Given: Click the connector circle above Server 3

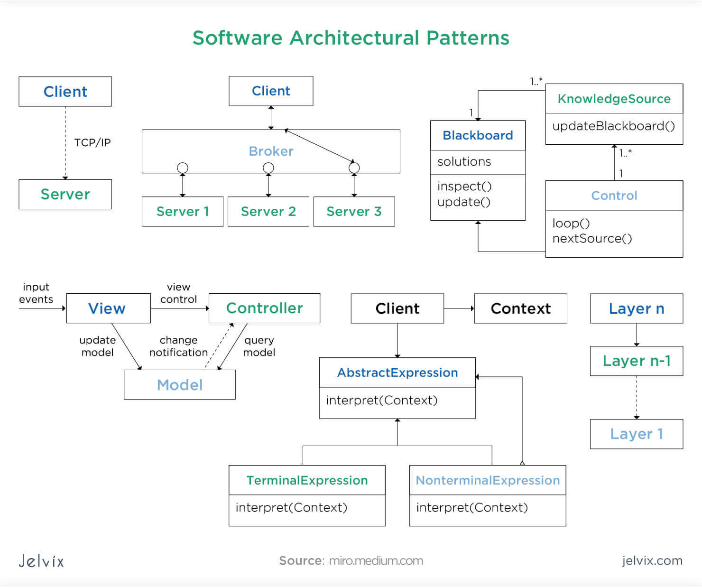Looking at the screenshot, I should click(354, 167).
